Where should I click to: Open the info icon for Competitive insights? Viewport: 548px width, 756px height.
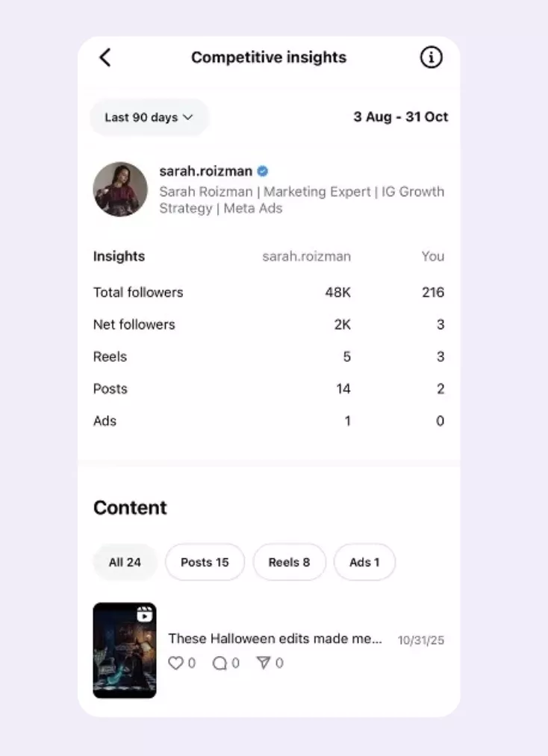tap(431, 57)
